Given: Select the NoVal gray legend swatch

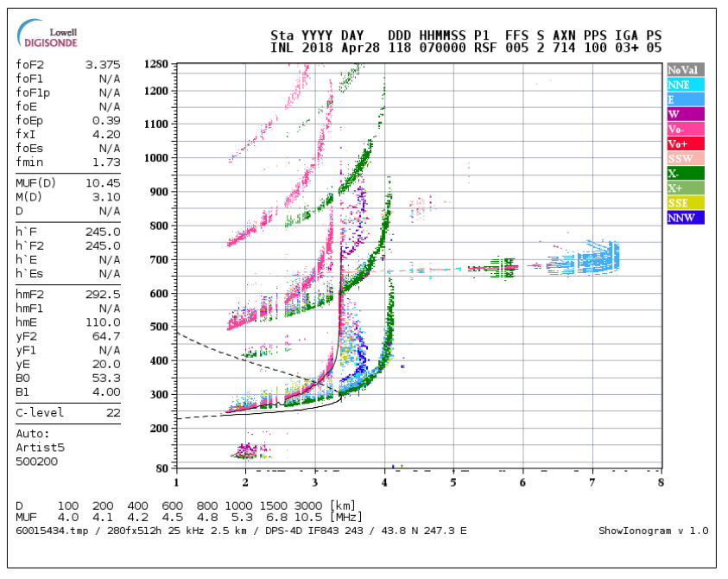Looking at the screenshot, I should (686, 70).
